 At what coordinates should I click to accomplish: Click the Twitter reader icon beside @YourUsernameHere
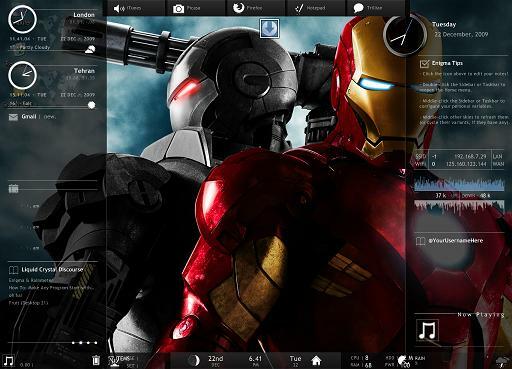[420, 241]
